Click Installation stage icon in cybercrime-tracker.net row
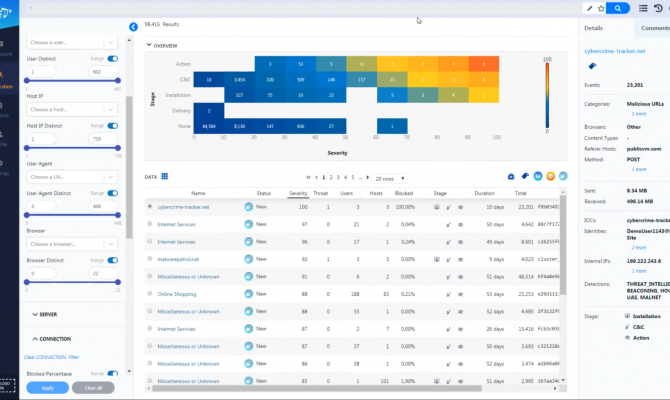The image size is (670, 400). [x=436, y=207]
